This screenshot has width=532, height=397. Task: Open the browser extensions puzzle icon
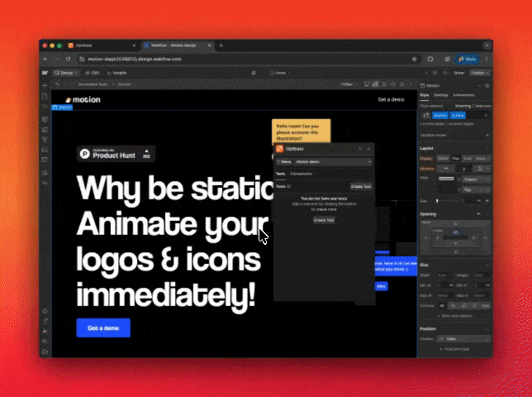pyautogui.click(x=430, y=60)
